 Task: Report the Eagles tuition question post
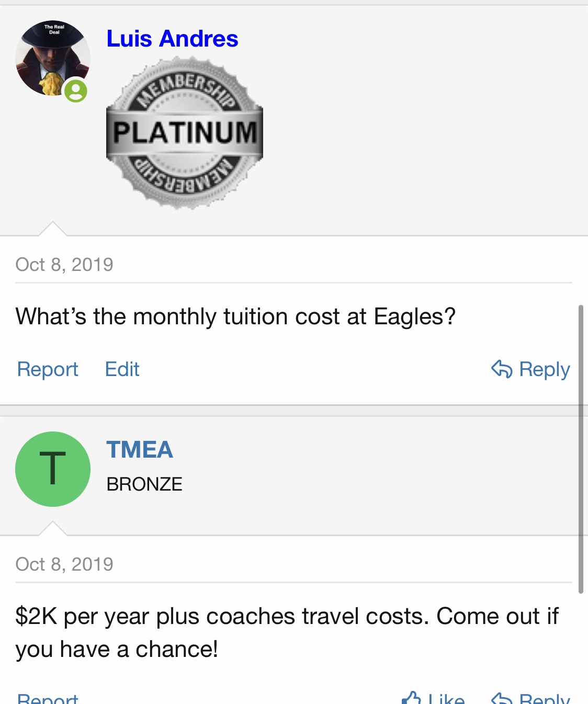pyautogui.click(x=48, y=369)
